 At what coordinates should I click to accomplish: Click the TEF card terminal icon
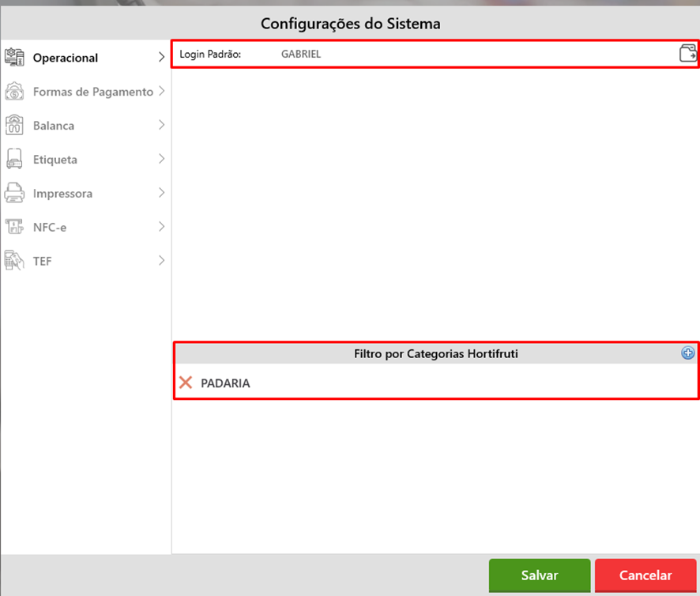[15, 261]
